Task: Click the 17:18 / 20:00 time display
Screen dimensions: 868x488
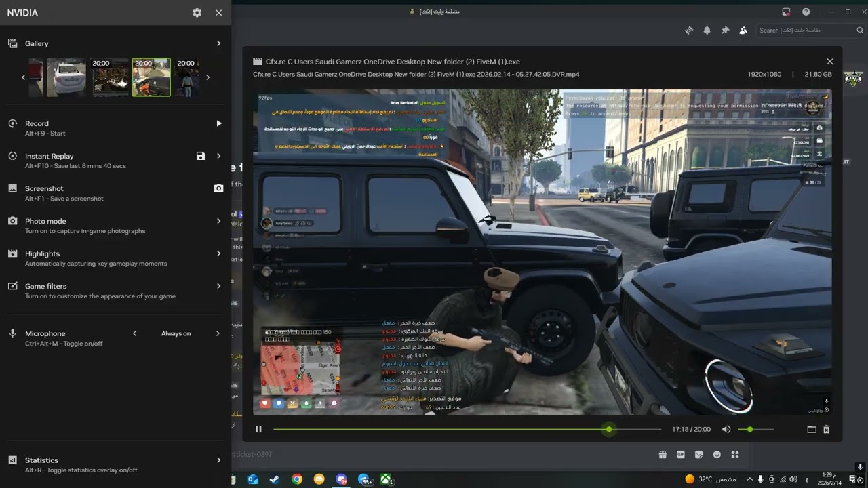Action: tap(692, 429)
